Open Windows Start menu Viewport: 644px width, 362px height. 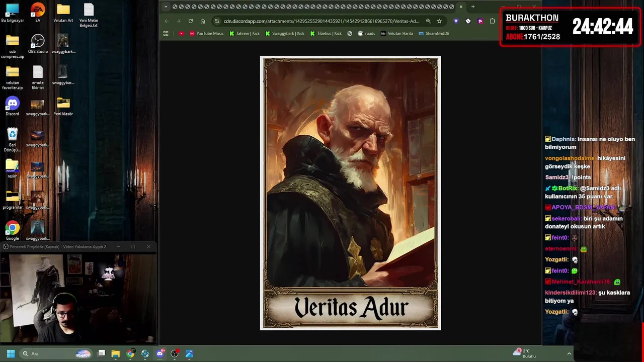click(11, 353)
